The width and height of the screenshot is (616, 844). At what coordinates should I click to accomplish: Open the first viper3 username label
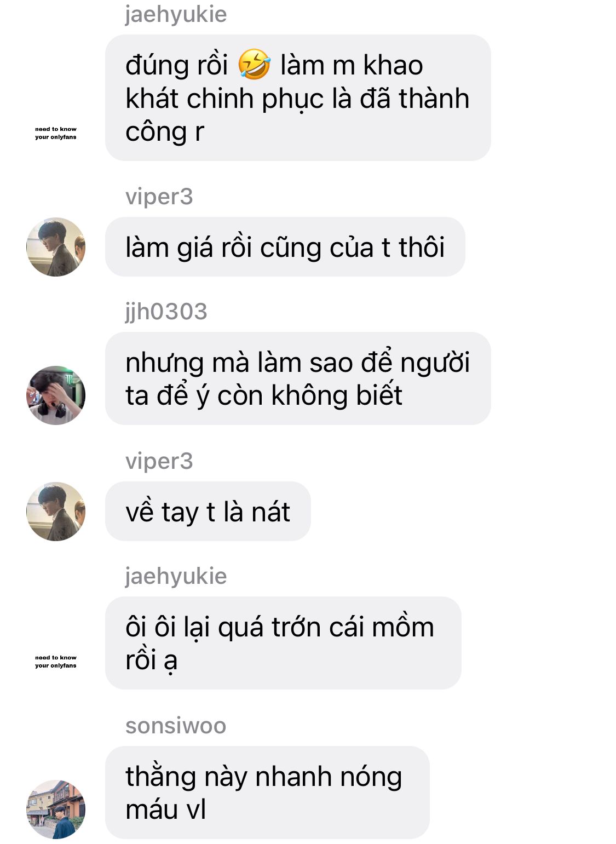click(x=159, y=197)
